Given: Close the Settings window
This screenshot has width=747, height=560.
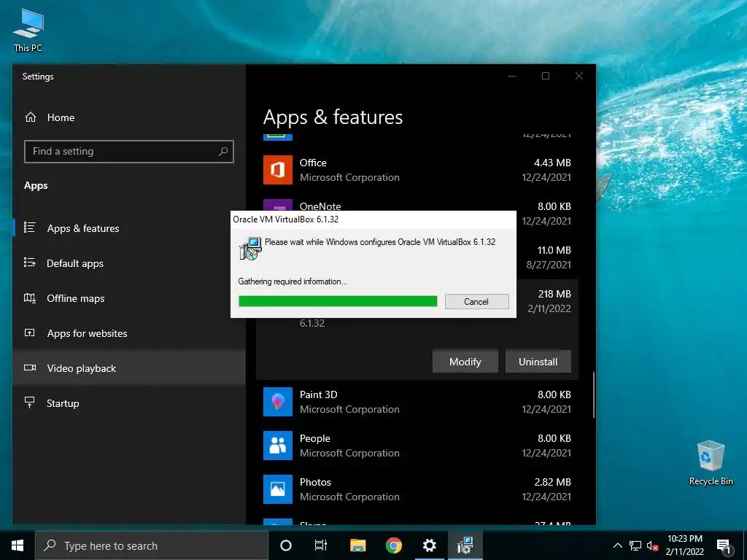Looking at the screenshot, I should (x=578, y=76).
